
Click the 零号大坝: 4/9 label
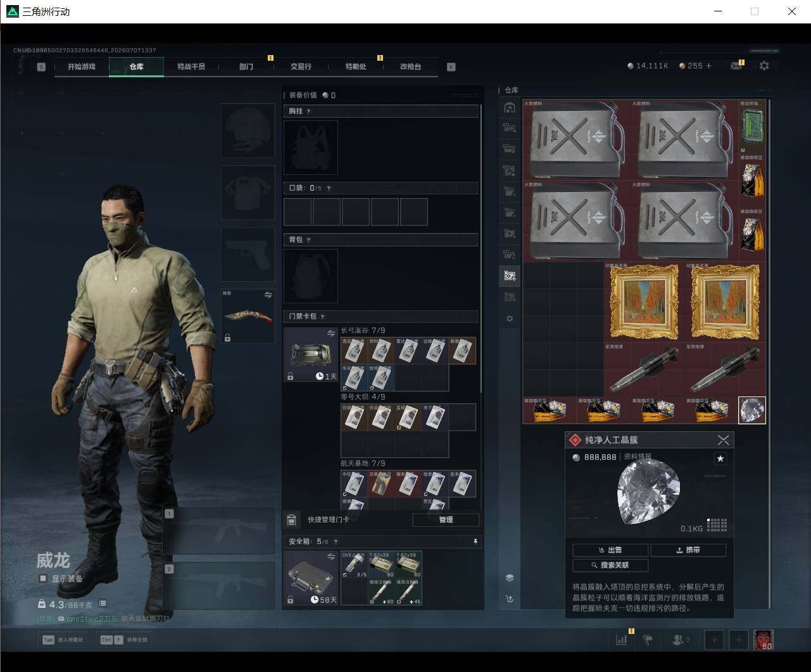tap(363, 397)
